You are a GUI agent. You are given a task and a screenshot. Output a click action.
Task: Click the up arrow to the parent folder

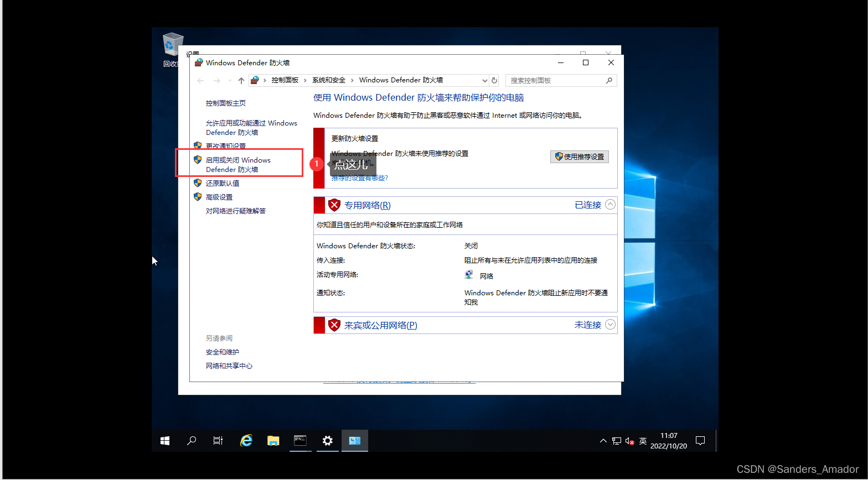pyautogui.click(x=241, y=81)
